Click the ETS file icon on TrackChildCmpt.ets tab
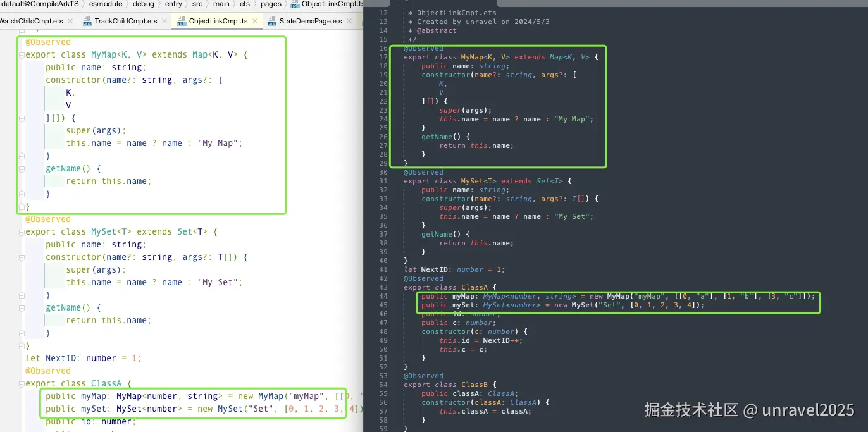 tap(87, 21)
